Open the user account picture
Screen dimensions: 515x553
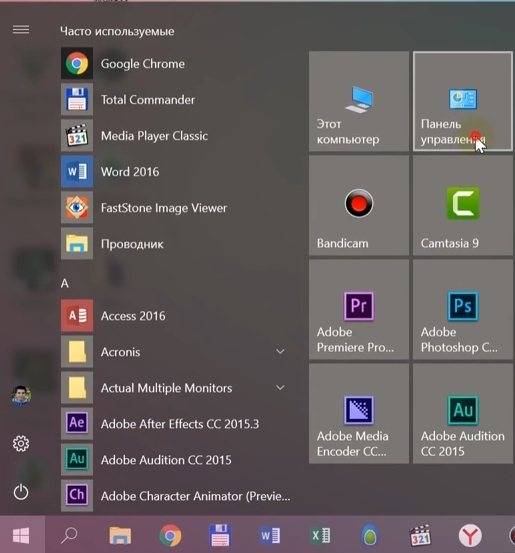pos(21,396)
